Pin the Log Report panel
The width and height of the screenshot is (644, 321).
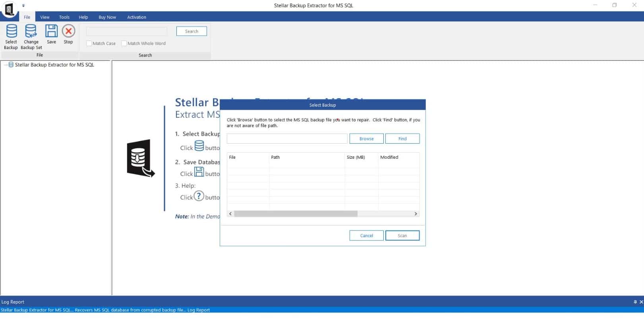click(635, 302)
